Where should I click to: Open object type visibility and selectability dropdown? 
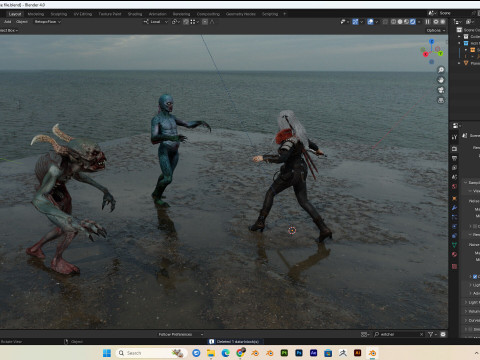tap(344, 22)
